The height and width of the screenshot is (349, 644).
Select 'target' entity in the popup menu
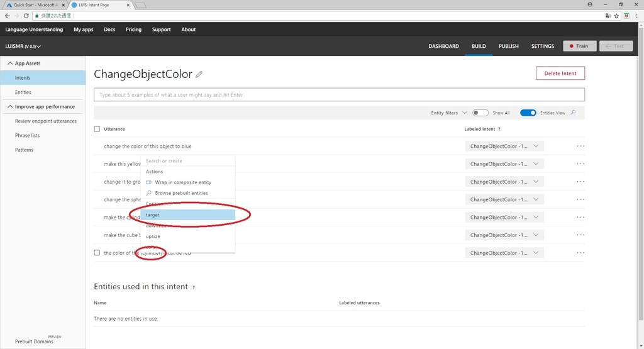[187, 214]
